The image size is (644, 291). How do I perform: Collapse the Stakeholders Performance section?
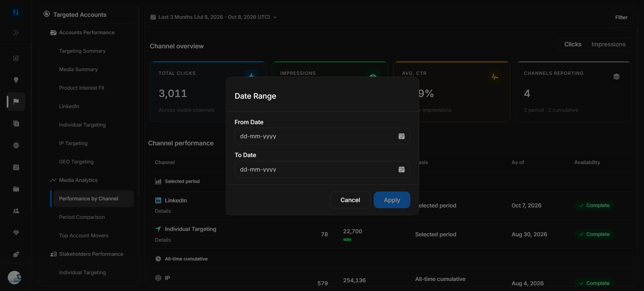coord(87,254)
